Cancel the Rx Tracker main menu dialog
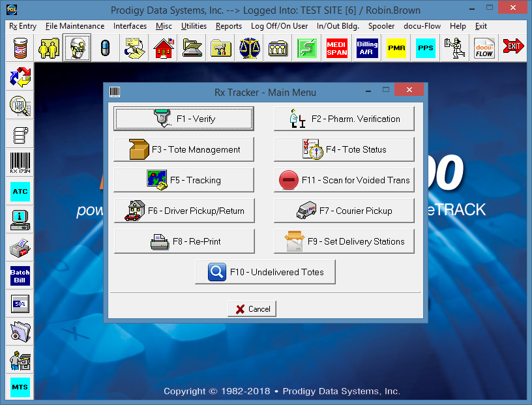Screen dimensions: 532x405 (x=252, y=309)
